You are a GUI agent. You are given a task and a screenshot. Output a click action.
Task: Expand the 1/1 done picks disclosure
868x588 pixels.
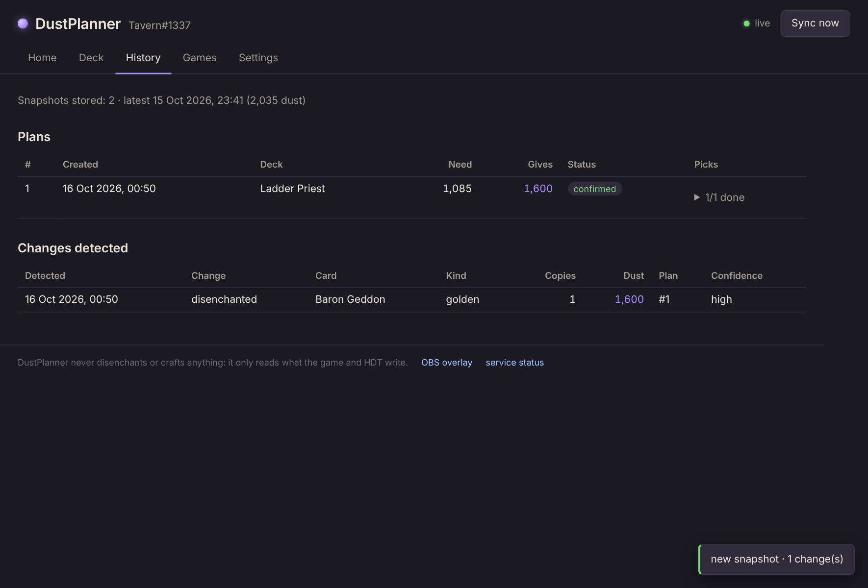point(719,197)
